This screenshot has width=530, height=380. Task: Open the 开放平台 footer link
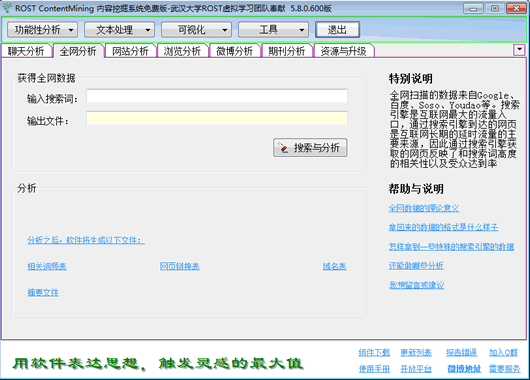(x=416, y=369)
